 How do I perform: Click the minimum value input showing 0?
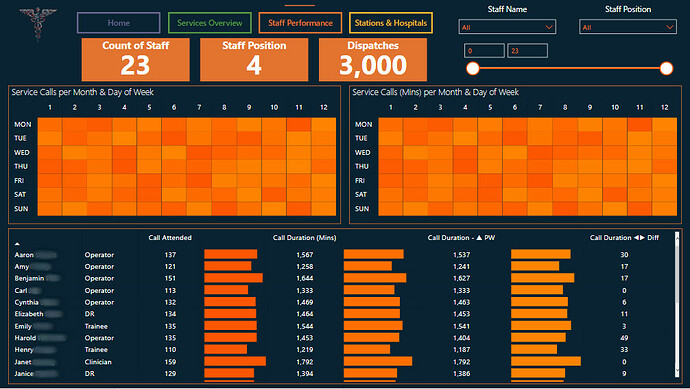(484, 51)
